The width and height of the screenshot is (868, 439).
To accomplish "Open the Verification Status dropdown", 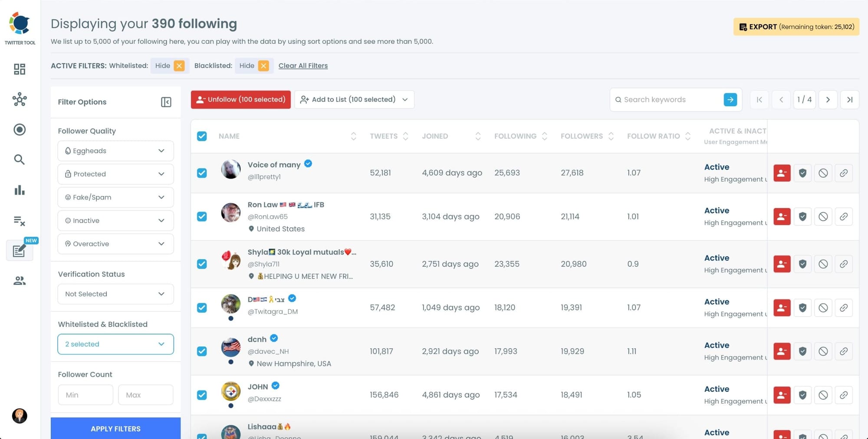I will click(115, 294).
